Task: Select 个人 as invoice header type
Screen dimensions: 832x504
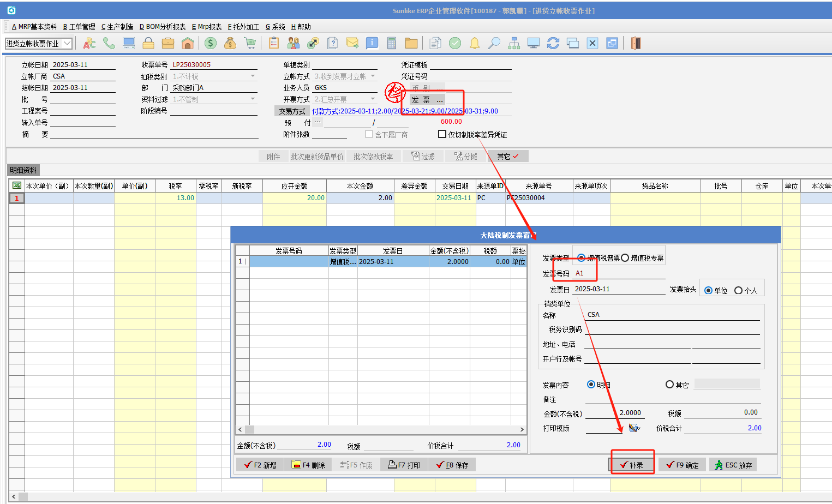Action: click(x=738, y=291)
